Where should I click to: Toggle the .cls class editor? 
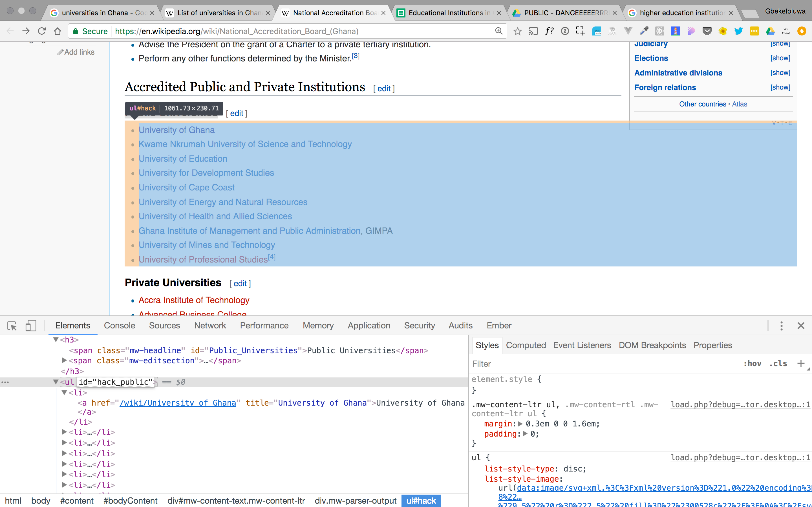[x=778, y=363]
